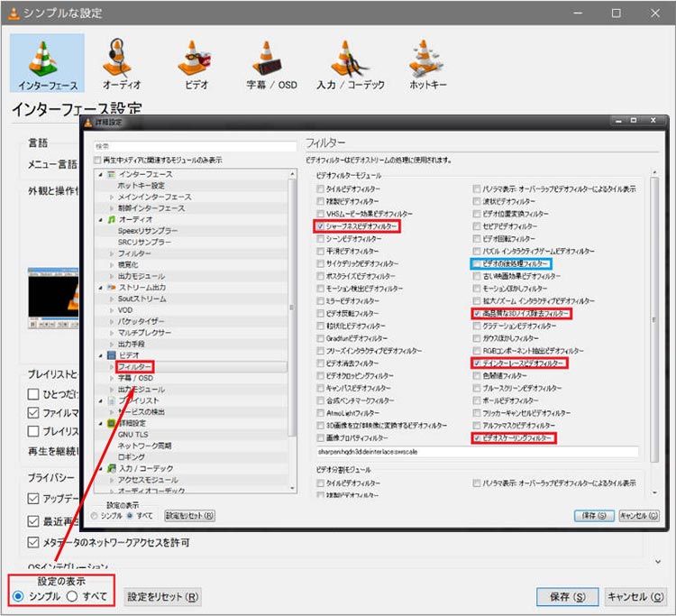The image size is (676, 616).
Task: Click the 検索 search field above tree
Action: (x=196, y=146)
